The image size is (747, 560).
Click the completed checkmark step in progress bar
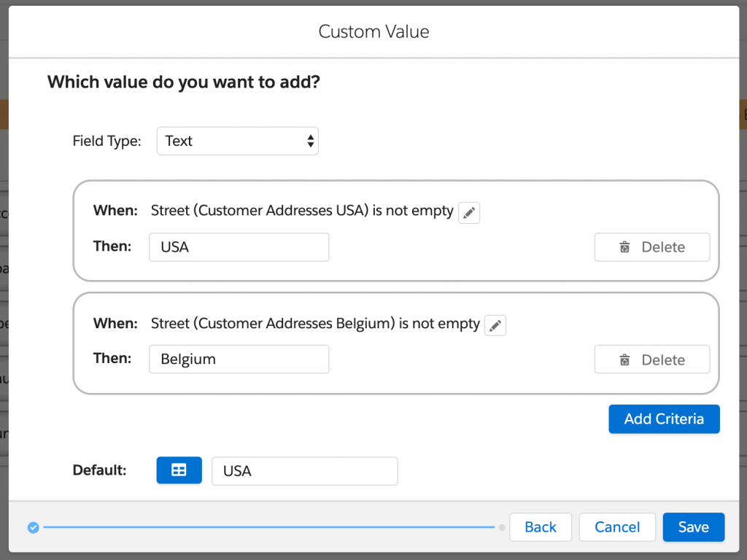(x=33, y=527)
